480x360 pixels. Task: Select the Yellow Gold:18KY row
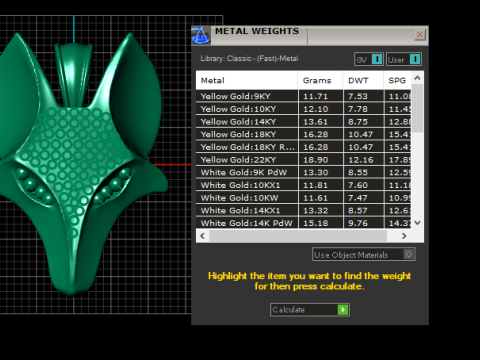click(x=303, y=134)
